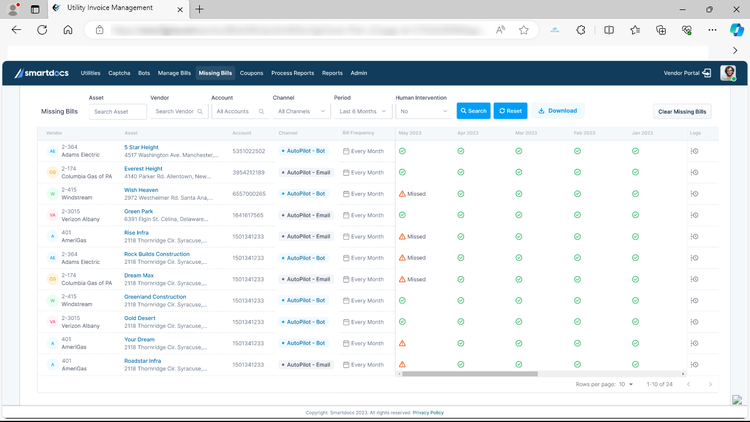The width and height of the screenshot is (750, 422).
Task: Click the Search button
Action: click(x=474, y=111)
